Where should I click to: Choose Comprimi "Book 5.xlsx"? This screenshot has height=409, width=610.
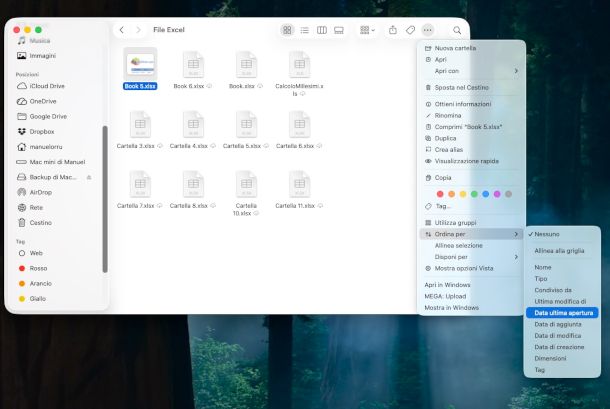tap(471, 127)
